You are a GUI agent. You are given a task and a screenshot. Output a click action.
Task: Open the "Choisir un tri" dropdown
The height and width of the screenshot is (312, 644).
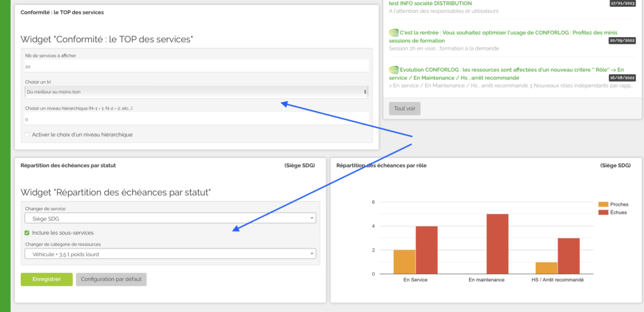click(x=196, y=92)
